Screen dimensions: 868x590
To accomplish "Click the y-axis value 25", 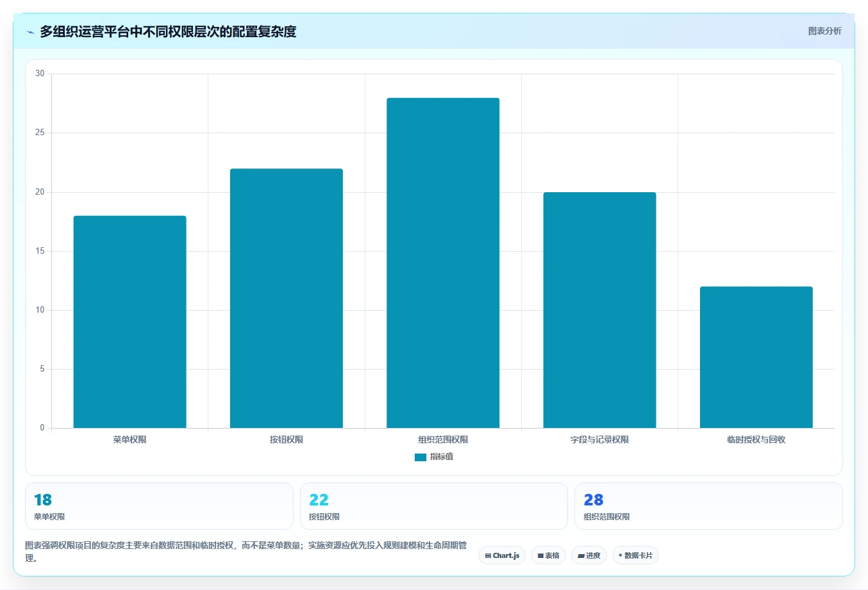I will pos(40,133).
